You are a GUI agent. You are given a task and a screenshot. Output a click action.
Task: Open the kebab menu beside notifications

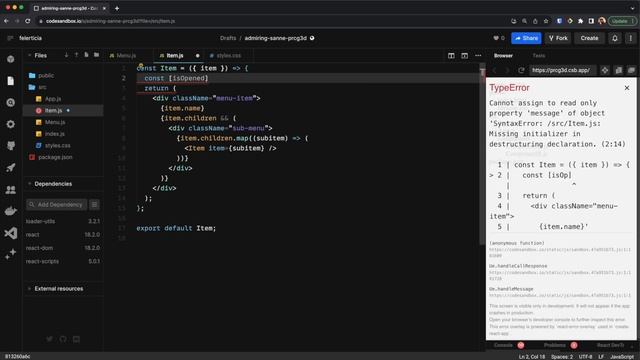pos(631,38)
